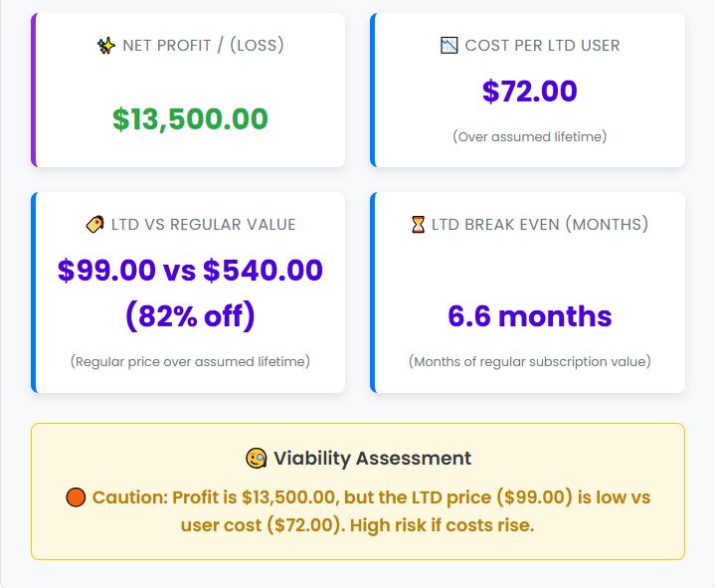This screenshot has height=588, width=715.
Task: Click the sparkle icon beside Net Profit
Action: pos(105,46)
